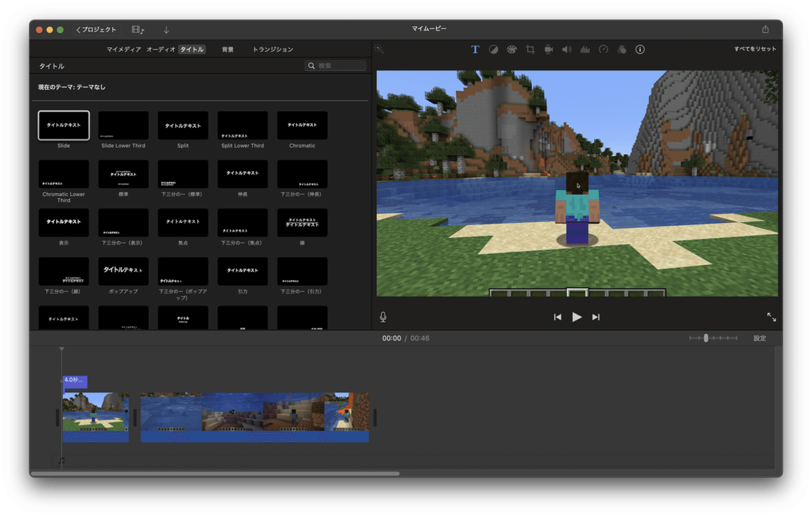Select the long second clip in timeline
This screenshot has height=516, width=812.
click(254, 417)
